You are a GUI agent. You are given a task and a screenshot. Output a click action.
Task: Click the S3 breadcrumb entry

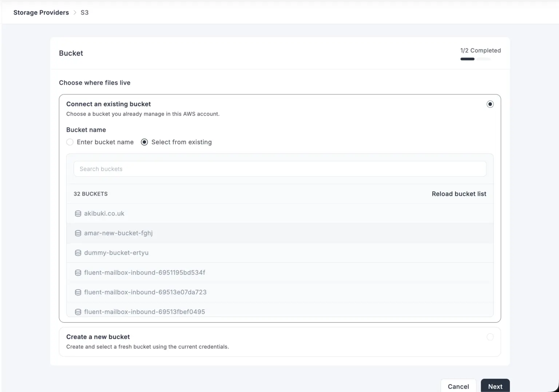84,12
